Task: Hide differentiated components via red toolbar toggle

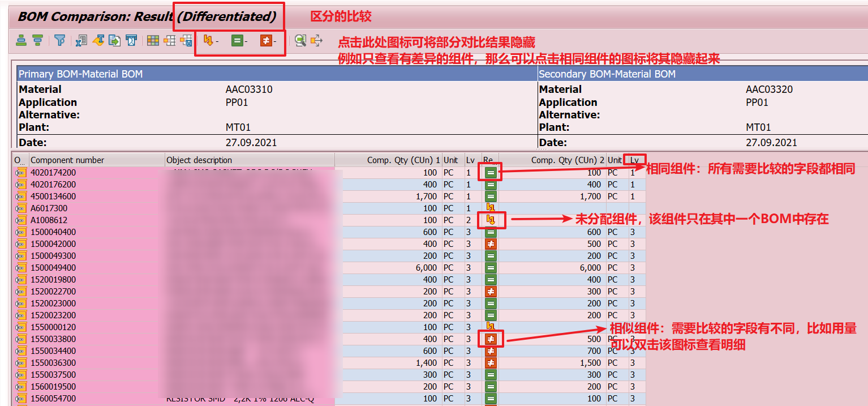Action: point(265,41)
